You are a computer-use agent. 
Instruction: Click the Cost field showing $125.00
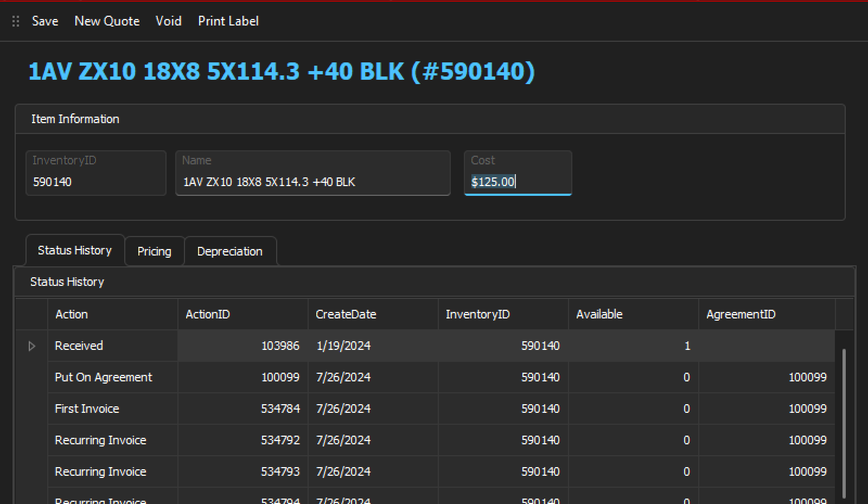(x=518, y=173)
